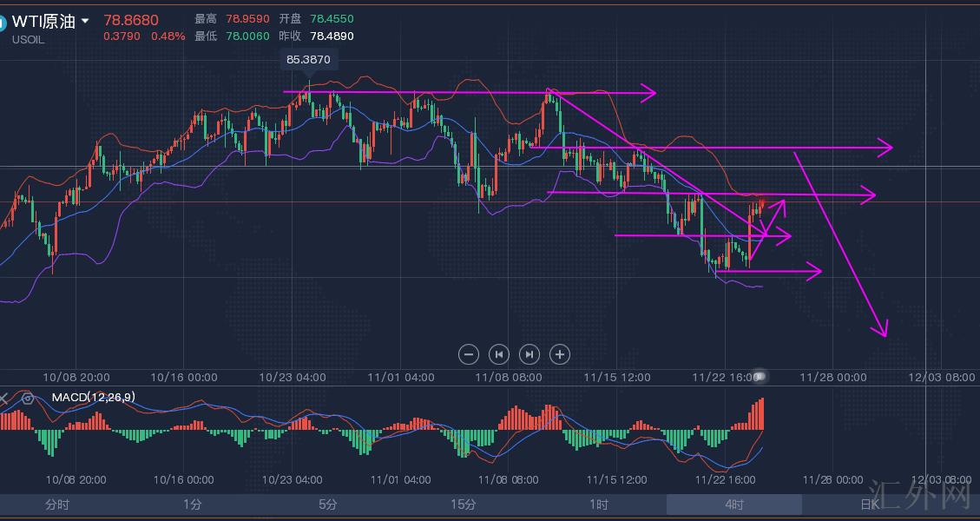Select the 1时 timeframe tab
The height and width of the screenshot is (521, 980).
[x=599, y=505]
